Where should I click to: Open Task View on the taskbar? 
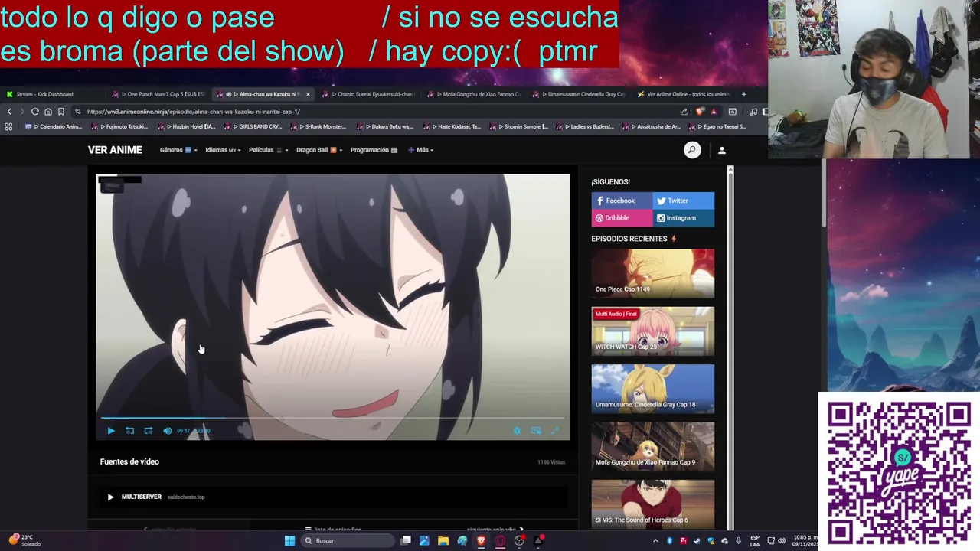click(406, 541)
